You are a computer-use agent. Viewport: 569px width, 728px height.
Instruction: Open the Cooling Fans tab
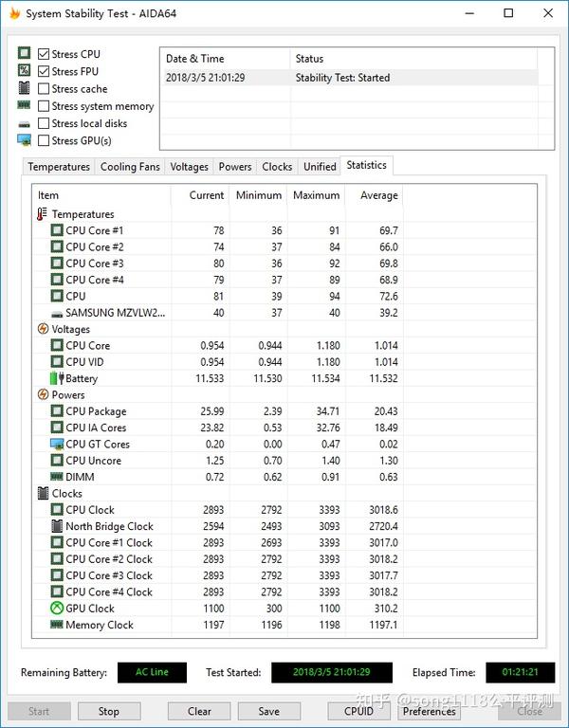[130, 167]
